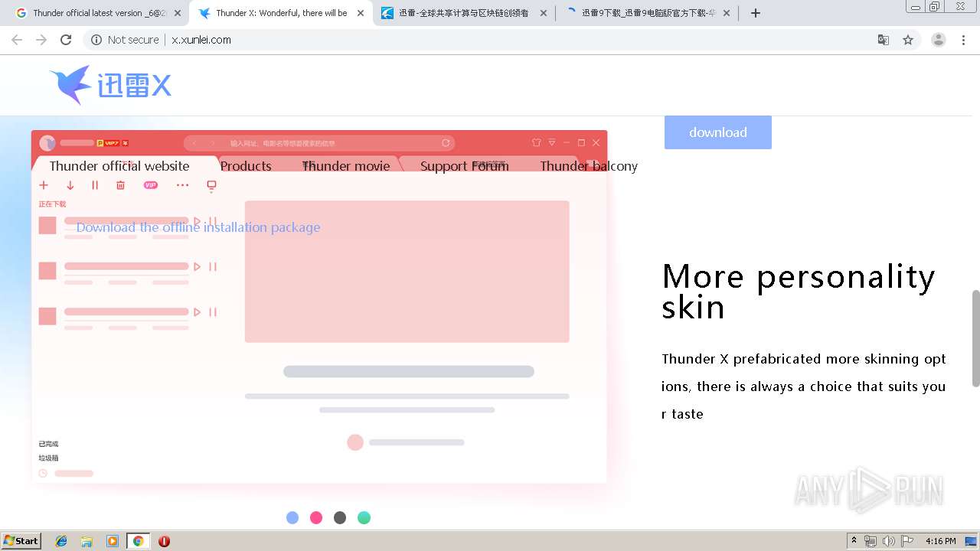Download the offline installation package link

(198, 227)
